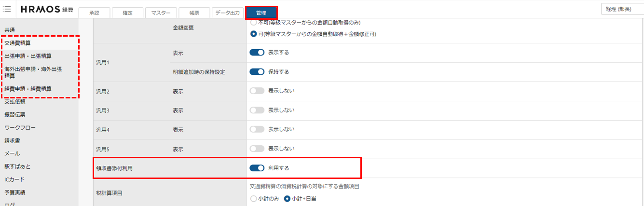This screenshot has width=644, height=206.
Task: Open the データ出力 tab
Action: coord(228,13)
